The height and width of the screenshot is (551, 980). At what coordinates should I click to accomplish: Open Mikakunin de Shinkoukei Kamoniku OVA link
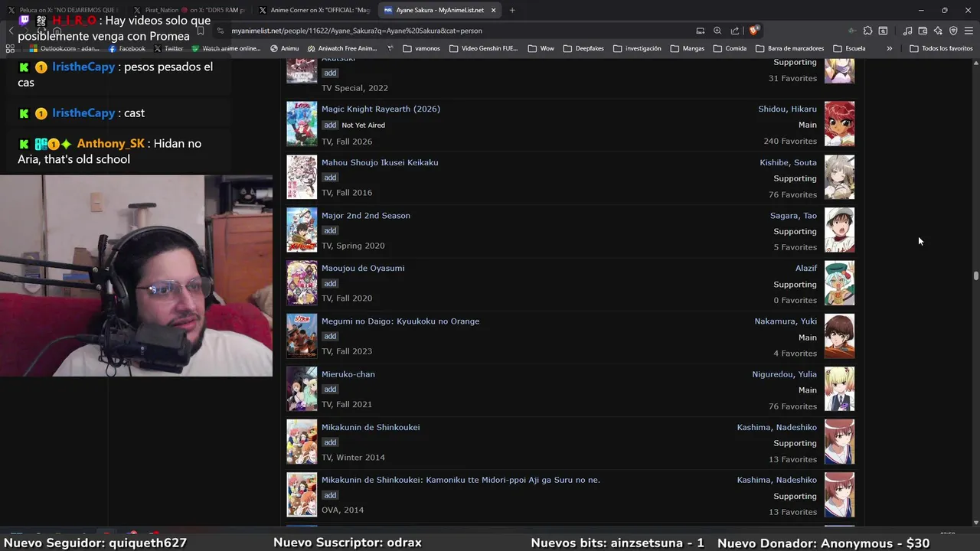point(461,480)
